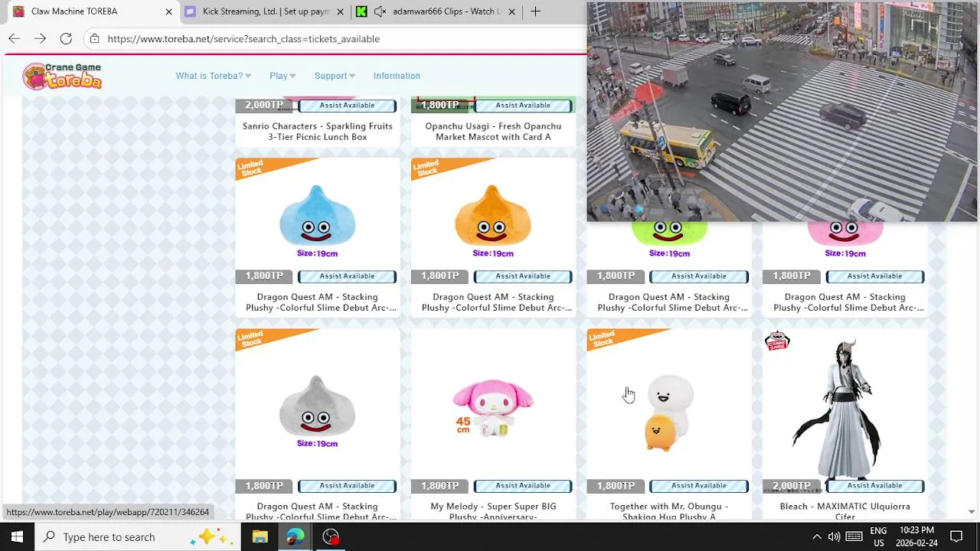Click the taskbar search box
This screenshot has width=980, height=551.
tap(138, 536)
